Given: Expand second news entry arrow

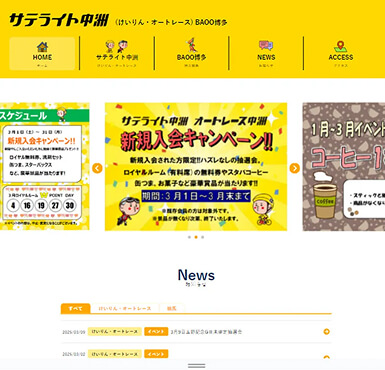Looking at the screenshot, I should click(x=327, y=357).
